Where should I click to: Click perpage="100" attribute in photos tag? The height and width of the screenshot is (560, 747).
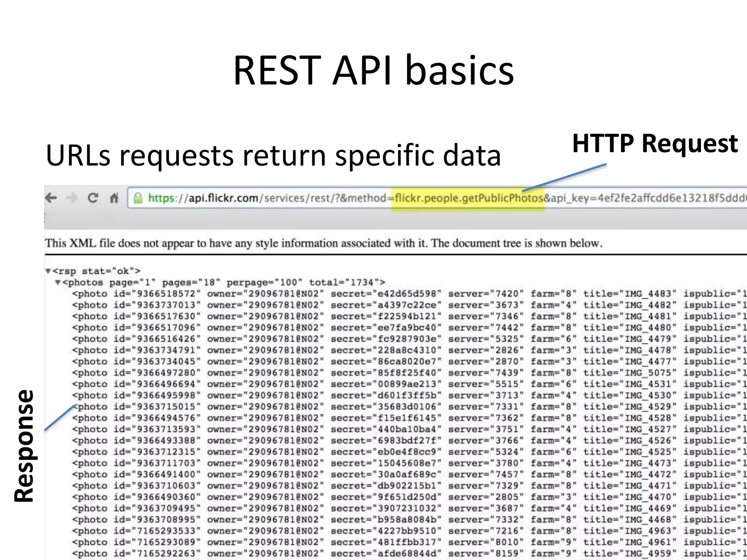264,283
